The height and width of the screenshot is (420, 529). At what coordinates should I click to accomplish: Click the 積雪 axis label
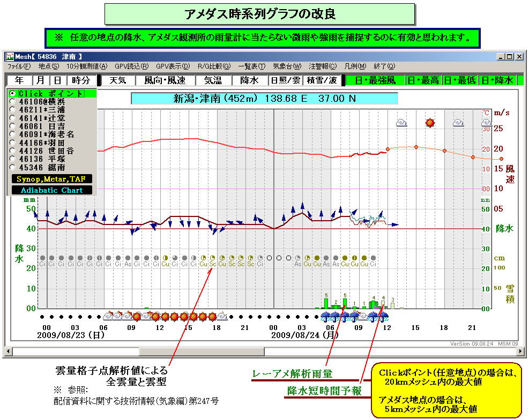[x=510, y=294]
